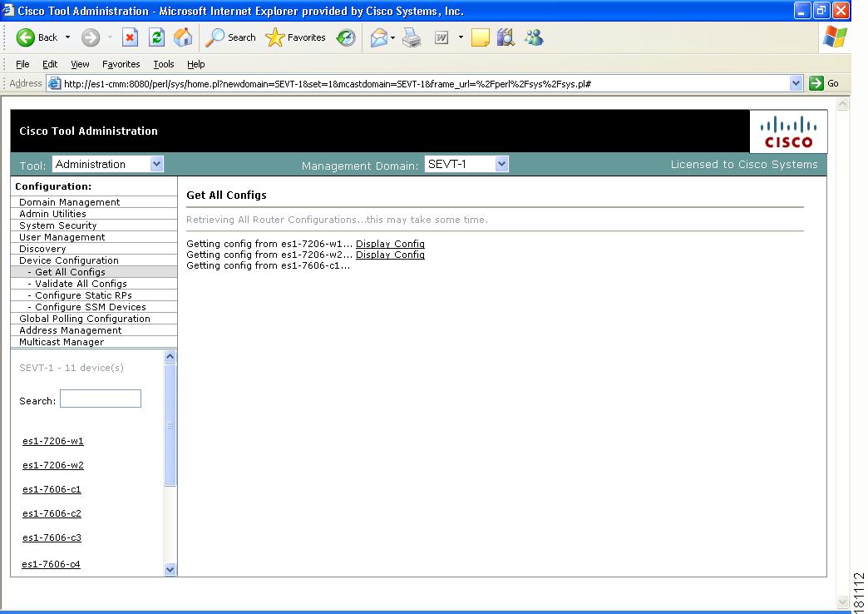Open the Tools menu
The image size is (868, 614).
click(164, 64)
